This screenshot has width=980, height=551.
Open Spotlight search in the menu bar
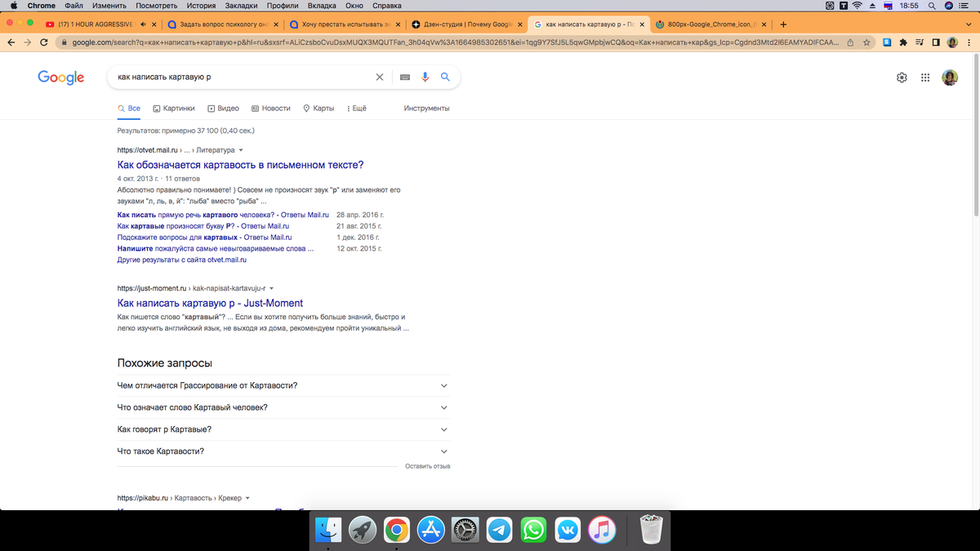click(932, 6)
